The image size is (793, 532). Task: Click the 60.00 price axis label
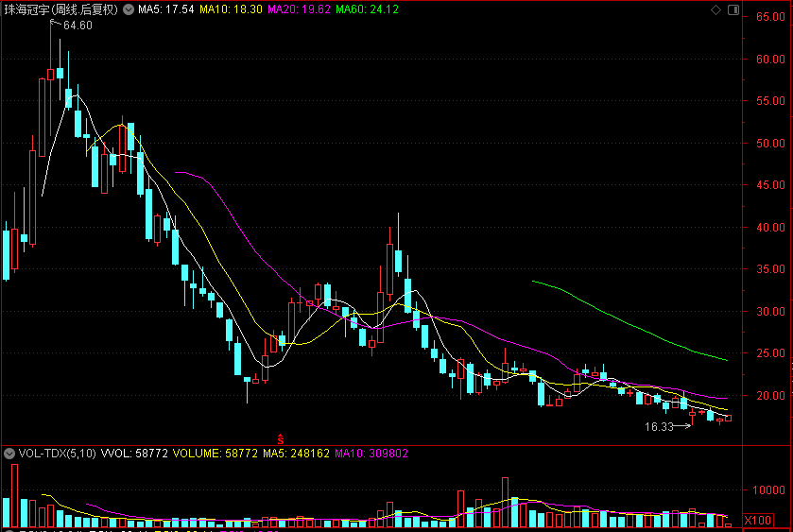[770, 60]
